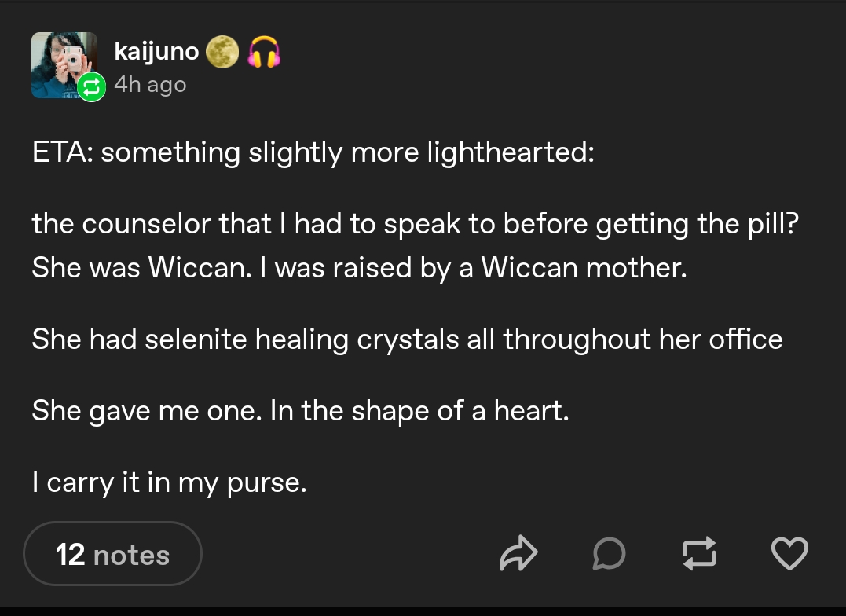846x616 pixels.
Task: Click the full moon badge beside kaijuno
Action: pos(222,52)
